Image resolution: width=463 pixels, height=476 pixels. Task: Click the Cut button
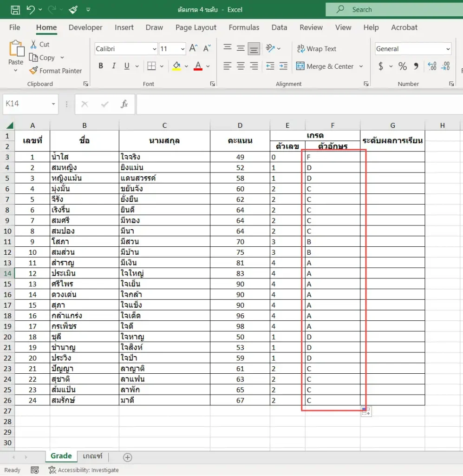click(x=40, y=44)
